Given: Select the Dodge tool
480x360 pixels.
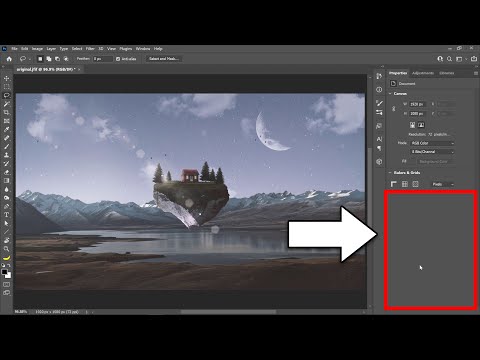Looking at the screenshot, I should tap(6, 198).
